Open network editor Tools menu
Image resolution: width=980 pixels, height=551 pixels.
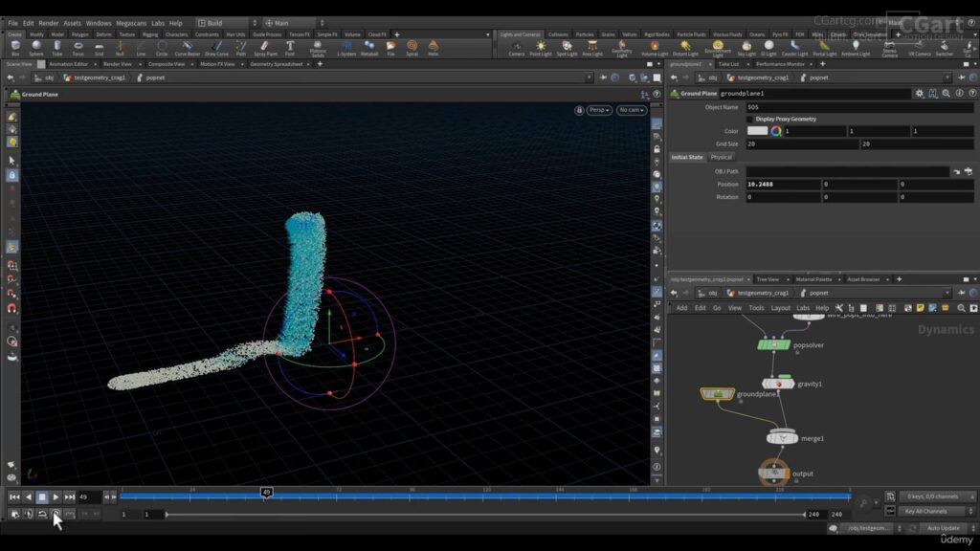[756, 308]
